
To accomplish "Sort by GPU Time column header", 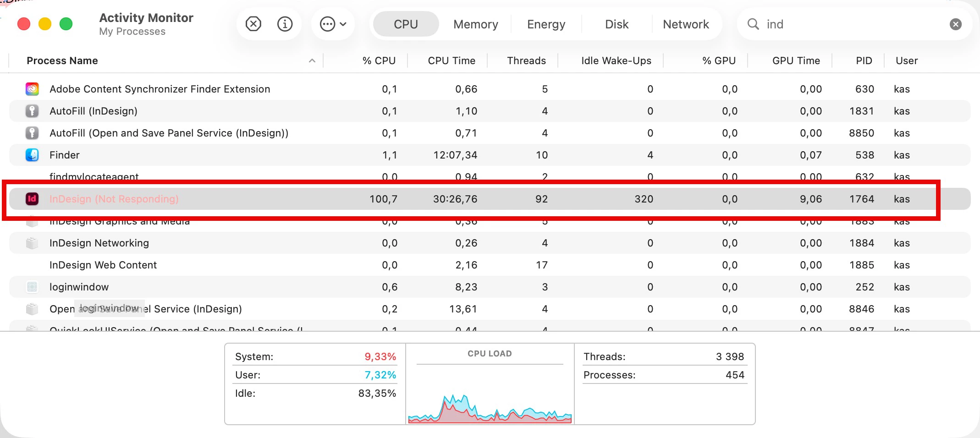I will tap(796, 60).
